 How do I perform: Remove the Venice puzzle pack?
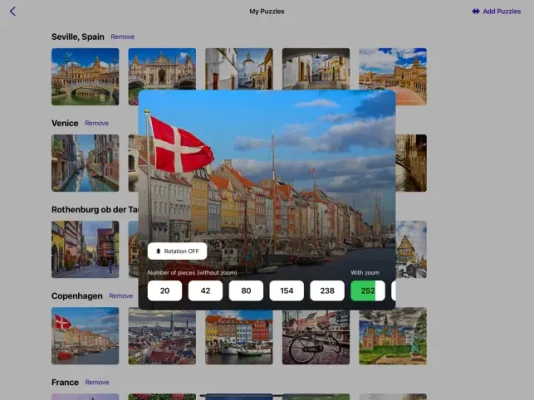point(97,123)
